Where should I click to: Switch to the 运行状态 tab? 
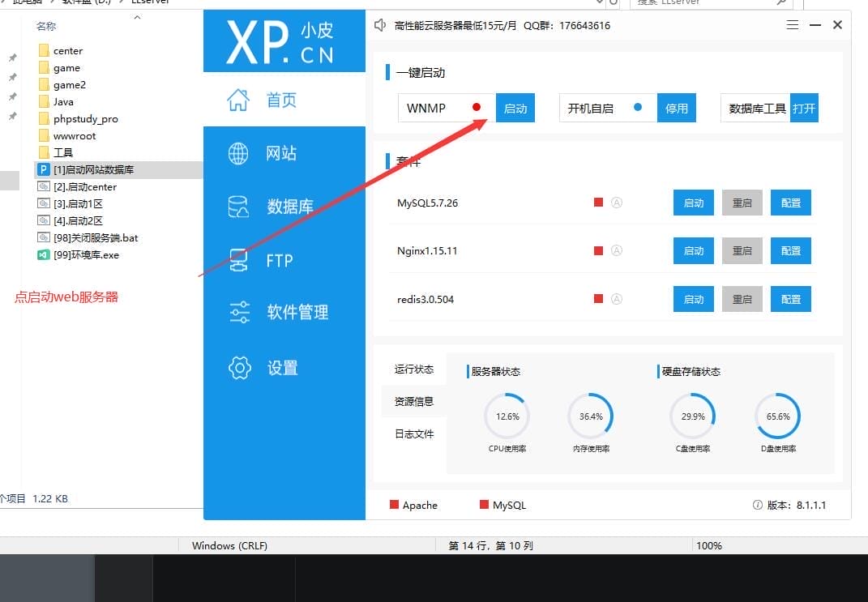pos(413,369)
